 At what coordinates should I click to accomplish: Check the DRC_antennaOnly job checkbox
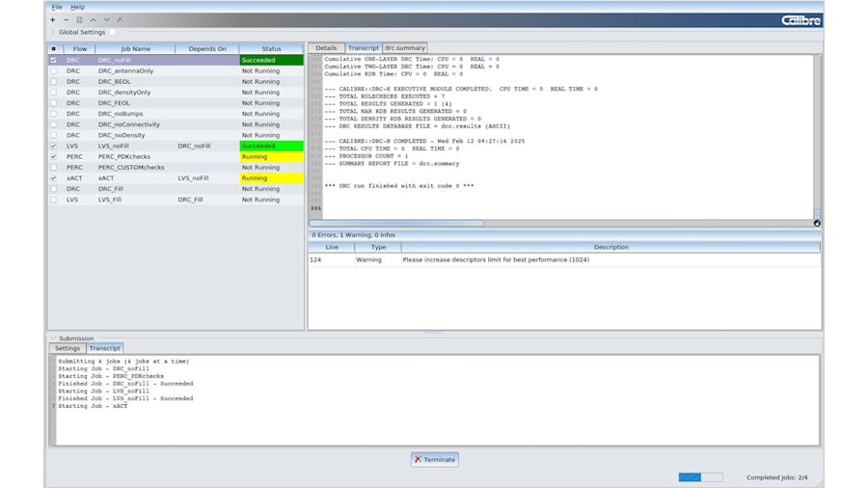pyautogui.click(x=54, y=70)
